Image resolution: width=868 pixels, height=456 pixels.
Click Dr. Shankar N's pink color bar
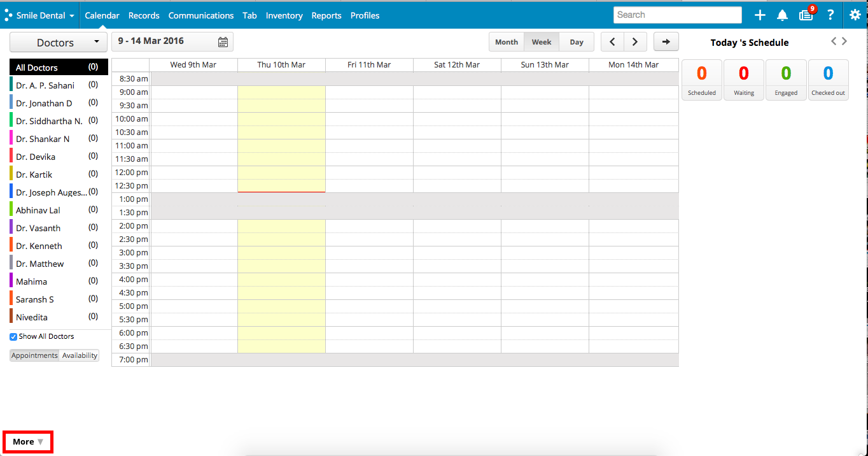coord(12,138)
